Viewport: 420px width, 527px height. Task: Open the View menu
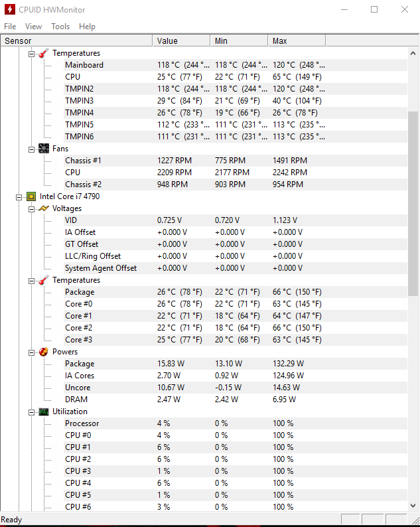pyautogui.click(x=33, y=27)
